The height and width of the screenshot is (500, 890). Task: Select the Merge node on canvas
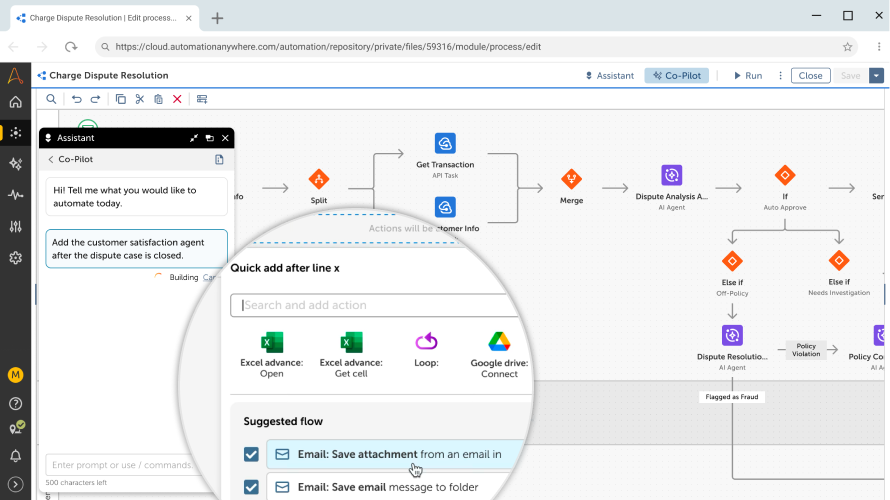pos(571,187)
